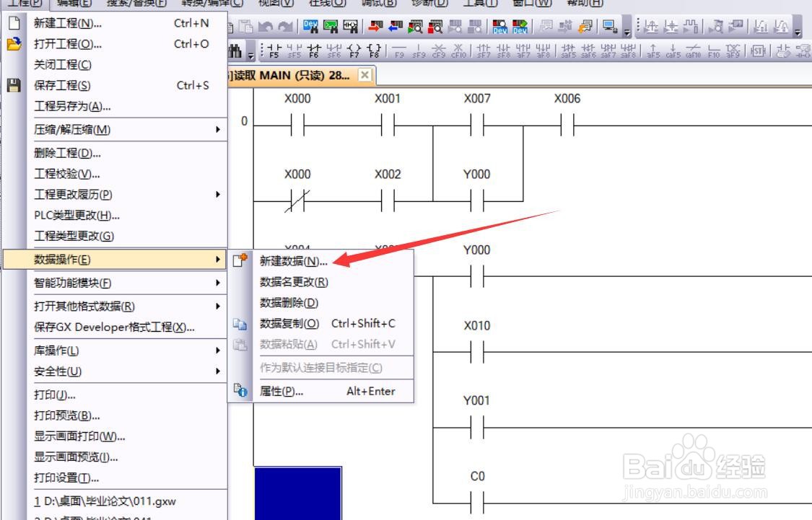Choose 新建工程(N)... menu item

coord(115,23)
